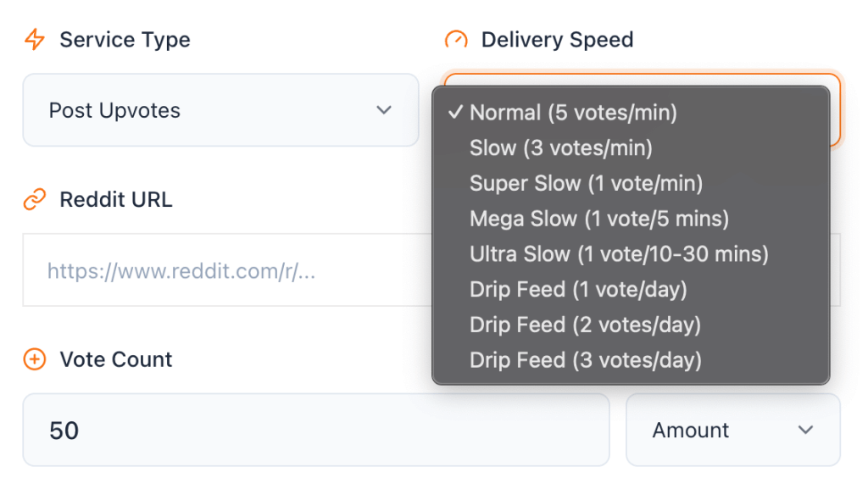Expand the Service Type chevron arrow
The height and width of the screenshot is (489, 868).
(x=384, y=110)
